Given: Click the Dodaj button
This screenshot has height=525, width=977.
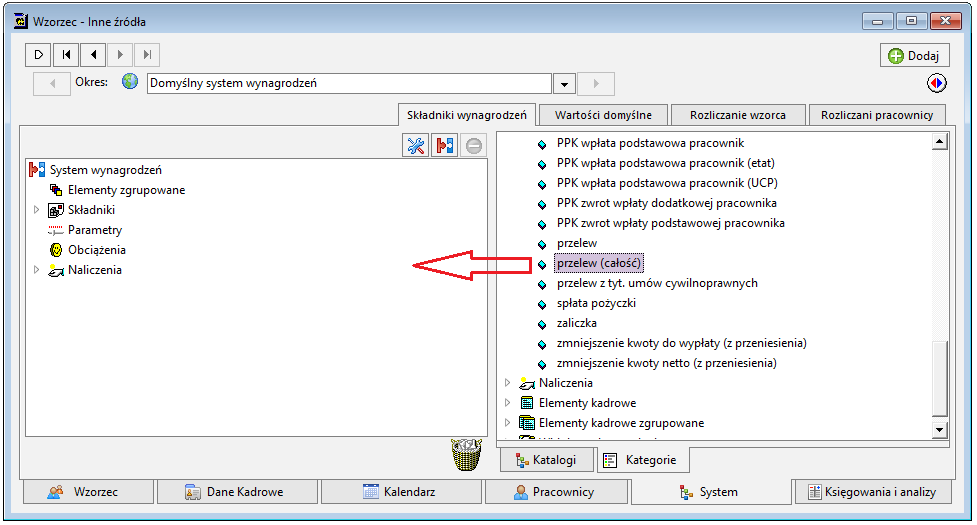Looking at the screenshot, I should 914,55.
